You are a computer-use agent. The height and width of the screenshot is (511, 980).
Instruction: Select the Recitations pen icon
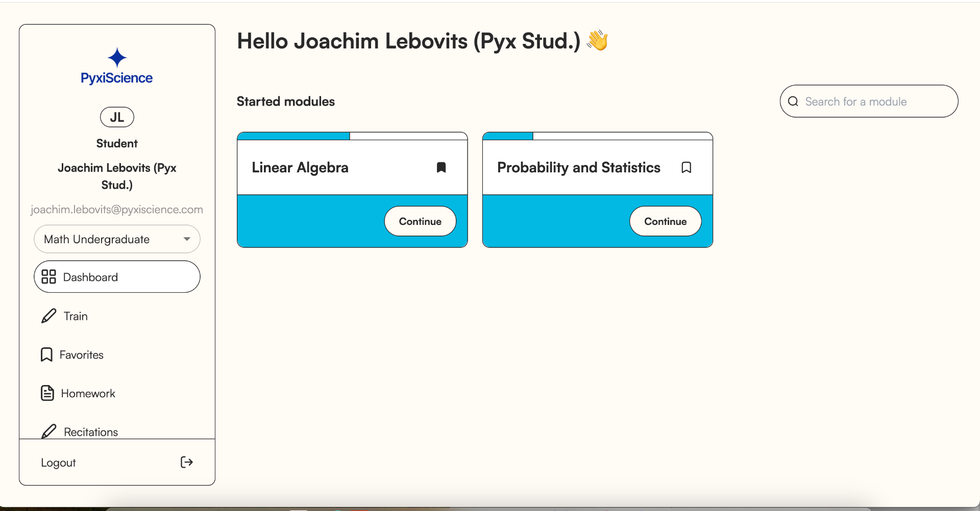48,431
